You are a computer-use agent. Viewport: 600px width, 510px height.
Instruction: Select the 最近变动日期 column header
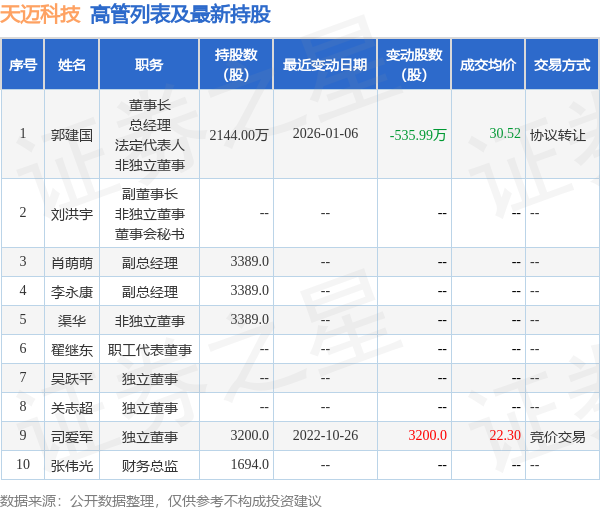(325, 65)
